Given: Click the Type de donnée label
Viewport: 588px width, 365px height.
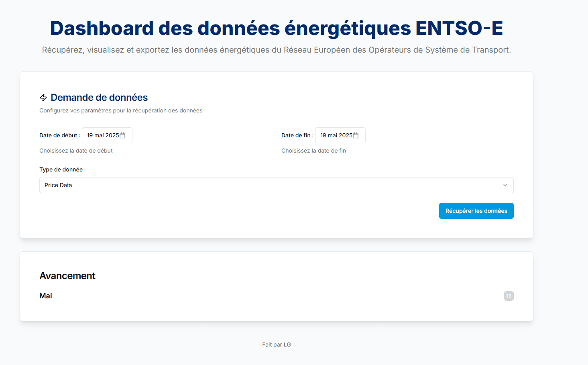Looking at the screenshot, I should pyautogui.click(x=61, y=169).
